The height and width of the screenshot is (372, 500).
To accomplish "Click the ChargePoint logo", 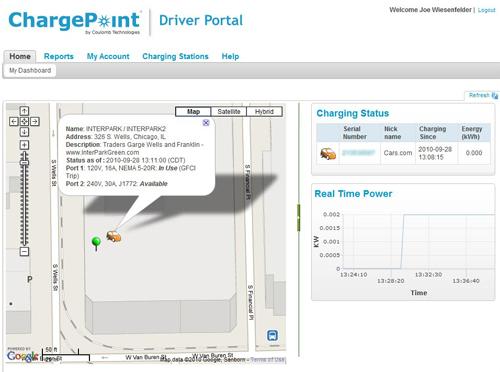I will [74, 22].
